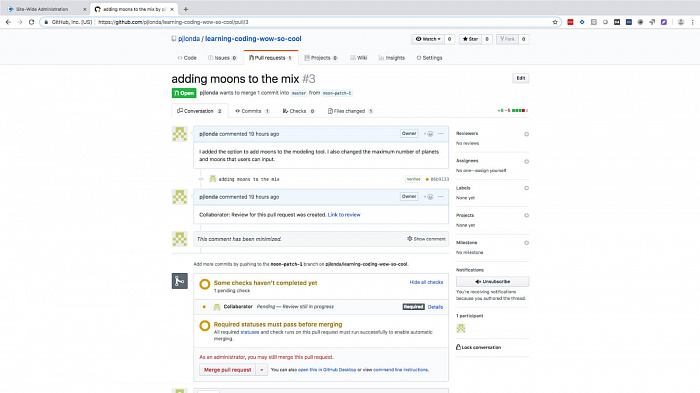Click Merge pull request button

point(227,370)
